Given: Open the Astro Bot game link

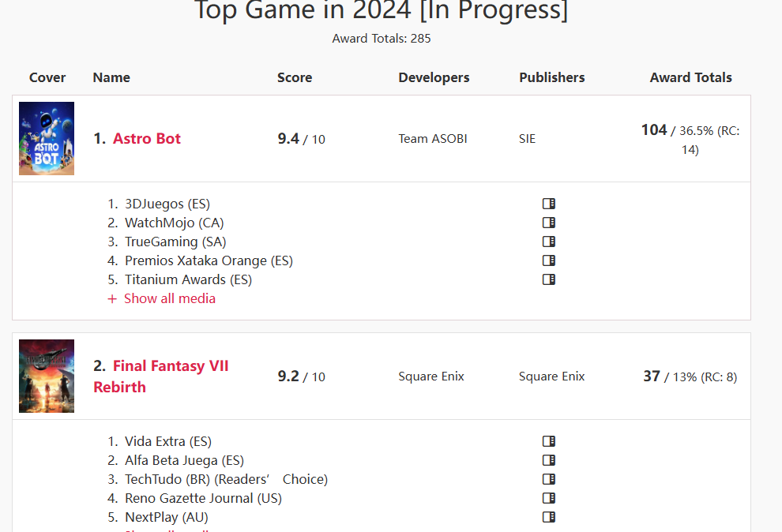Looking at the screenshot, I should click(x=147, y=138).
